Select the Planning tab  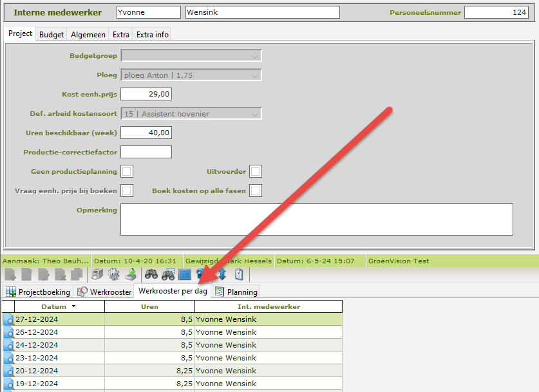point(236,292)
